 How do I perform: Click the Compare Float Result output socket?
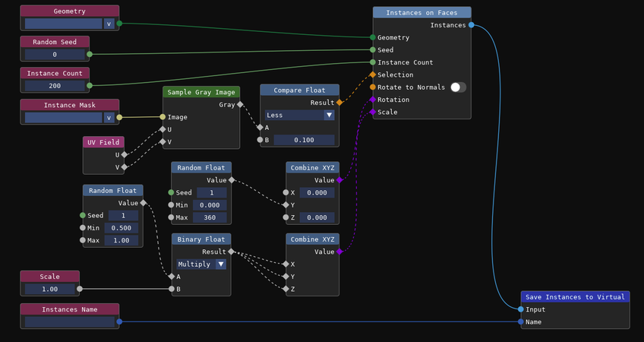coord(339,103)
